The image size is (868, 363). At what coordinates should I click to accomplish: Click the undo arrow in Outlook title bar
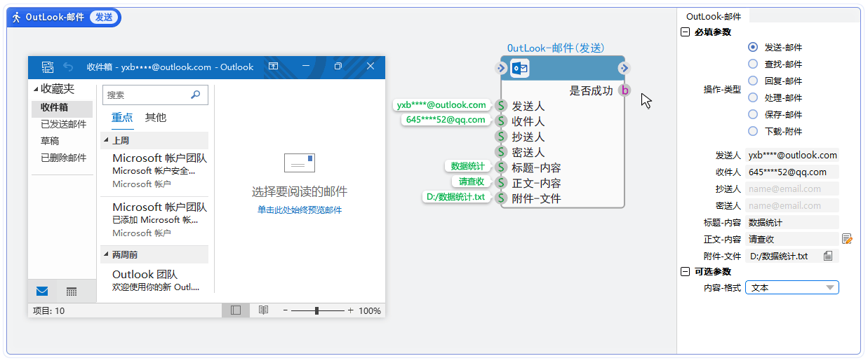68,67
